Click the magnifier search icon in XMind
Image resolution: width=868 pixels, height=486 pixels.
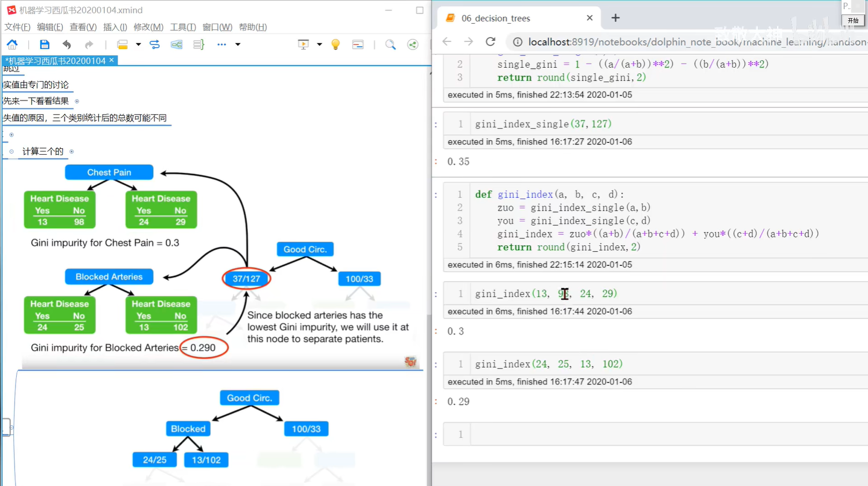pyautogui.click(x=390, y=45)
